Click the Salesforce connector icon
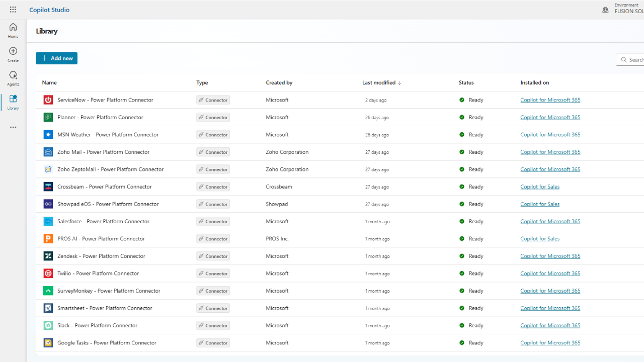 pos(48,221)
